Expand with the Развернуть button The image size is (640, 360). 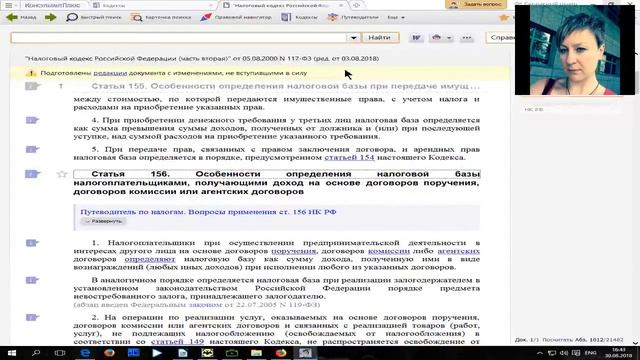coord(103,221)
